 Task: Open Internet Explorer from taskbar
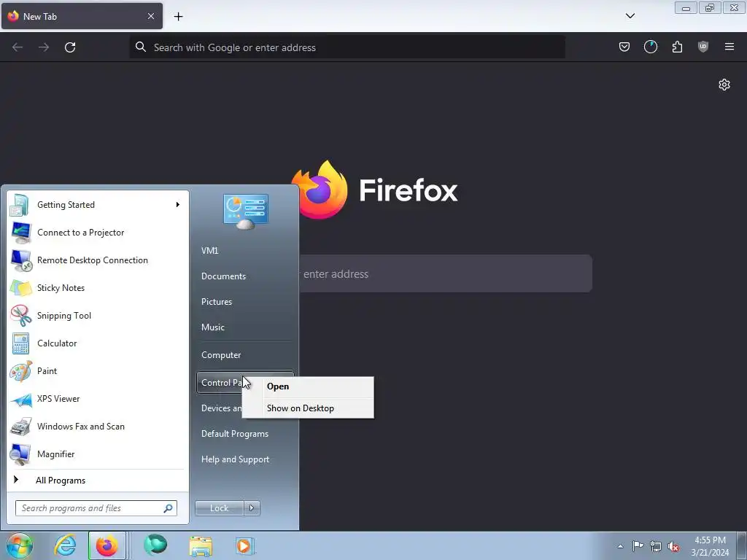[65, 545]
